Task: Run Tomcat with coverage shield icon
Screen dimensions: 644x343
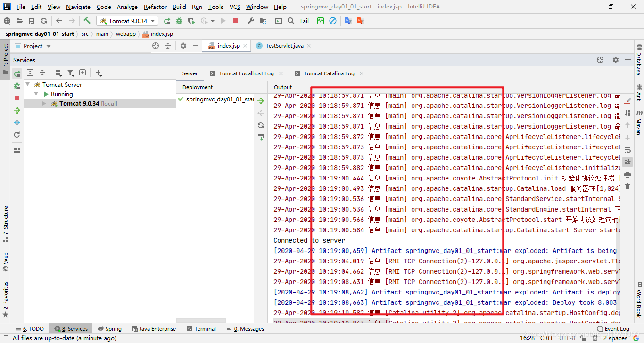Action: point(191,21)
